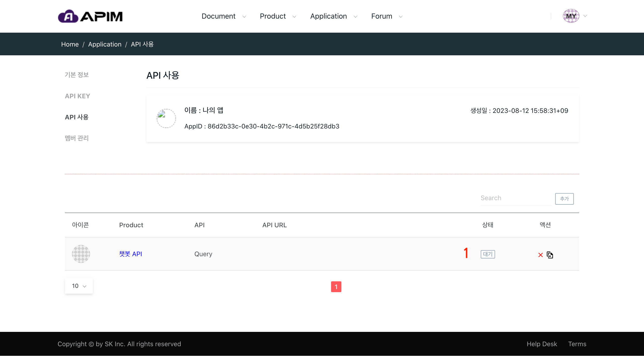Click the app profile image placeholder
Screen dimensions: 644x356
(x=166, y=118)
